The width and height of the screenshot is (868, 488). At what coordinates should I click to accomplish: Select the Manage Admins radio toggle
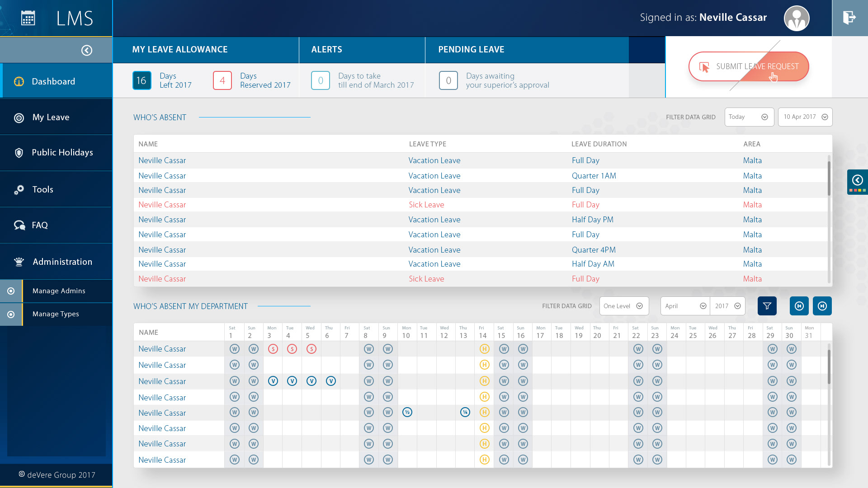tap(11, 291)
